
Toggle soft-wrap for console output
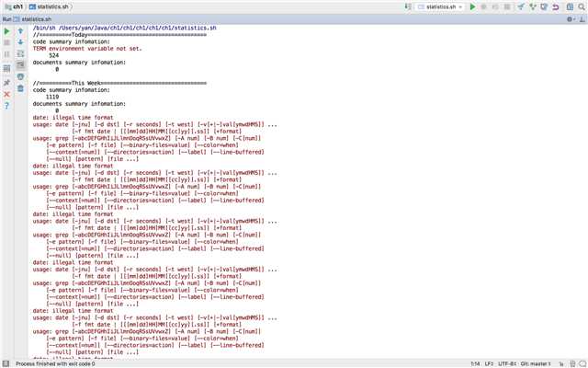pos(20,53)
